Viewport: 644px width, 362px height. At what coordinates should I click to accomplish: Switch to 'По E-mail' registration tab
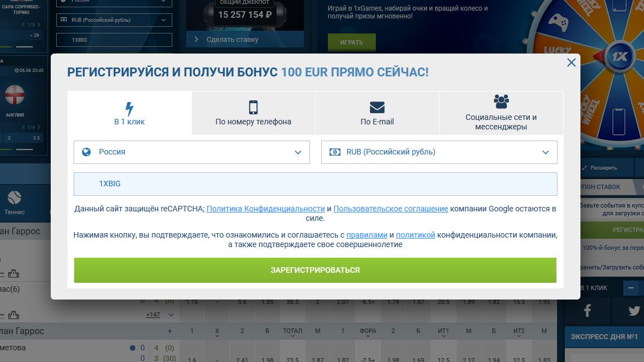[377, 113]
